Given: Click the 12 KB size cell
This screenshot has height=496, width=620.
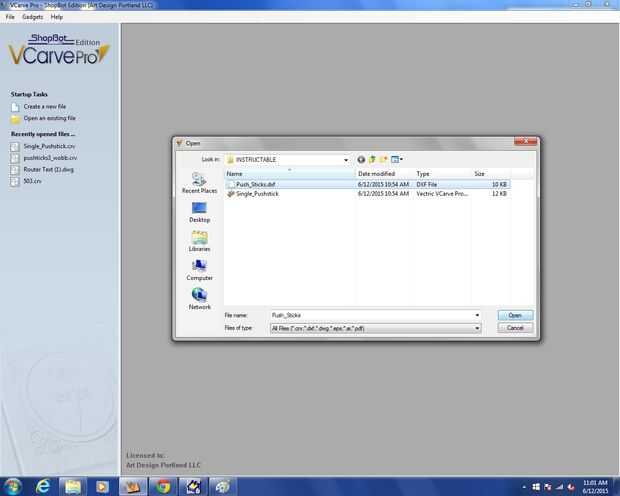Looking at the screenshot, I should tap(499, 194).
